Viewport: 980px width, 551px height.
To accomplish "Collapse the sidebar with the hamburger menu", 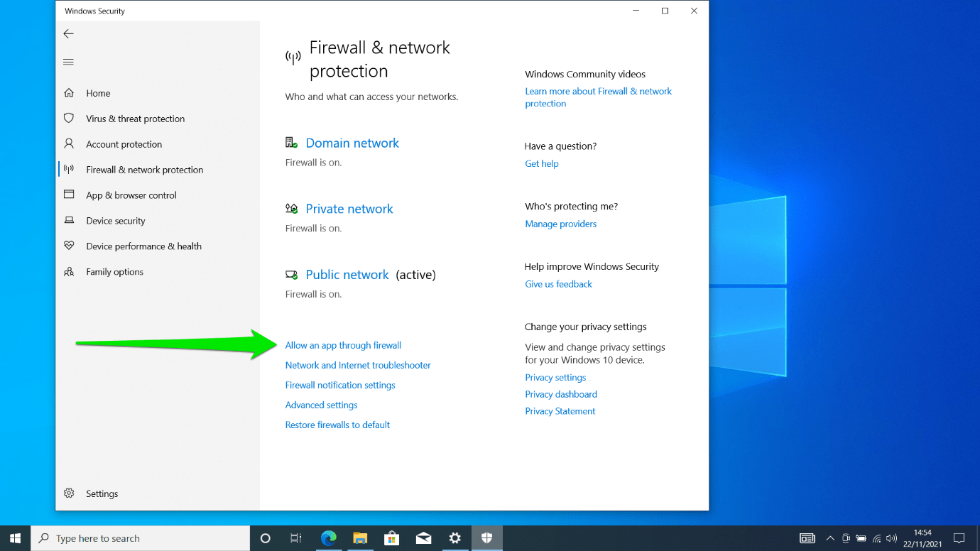I will pyautogui.click(x=68, y=61).
